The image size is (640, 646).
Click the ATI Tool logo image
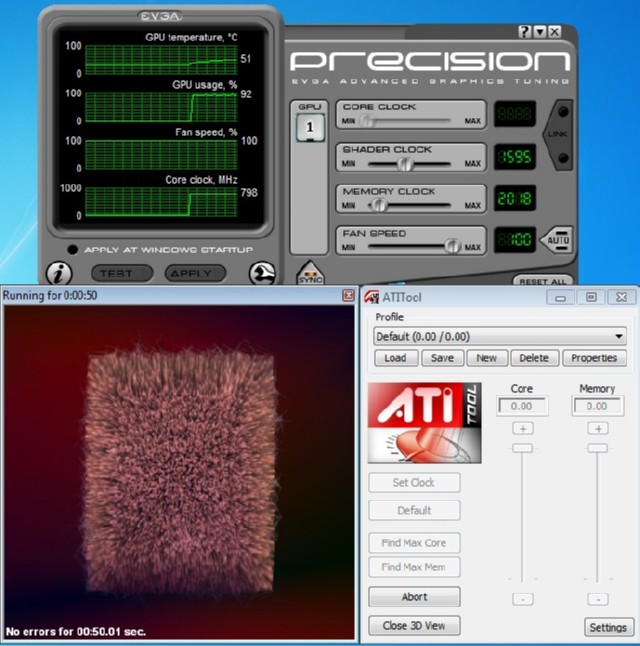[424, 423]
